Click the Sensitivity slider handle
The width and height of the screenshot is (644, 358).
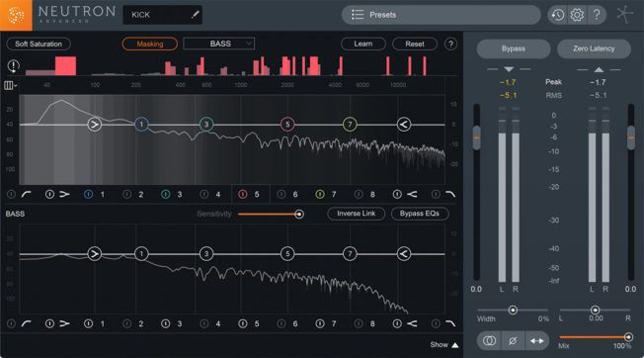click(299, 214)
